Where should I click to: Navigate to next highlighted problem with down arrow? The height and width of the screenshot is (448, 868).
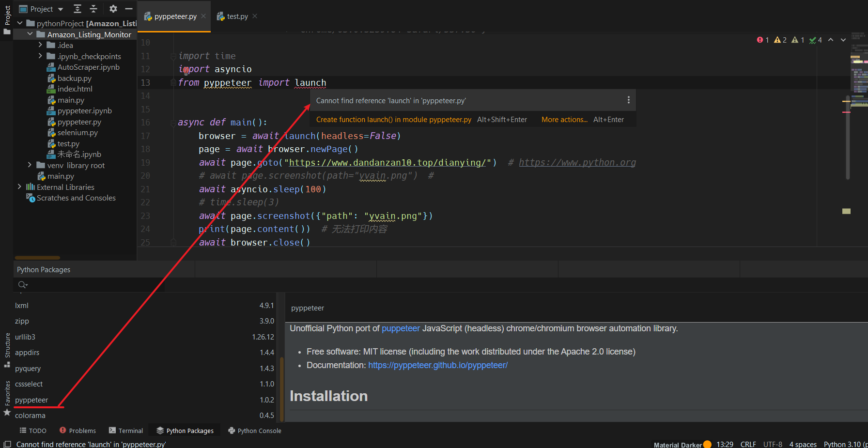[x=843, y=40]
